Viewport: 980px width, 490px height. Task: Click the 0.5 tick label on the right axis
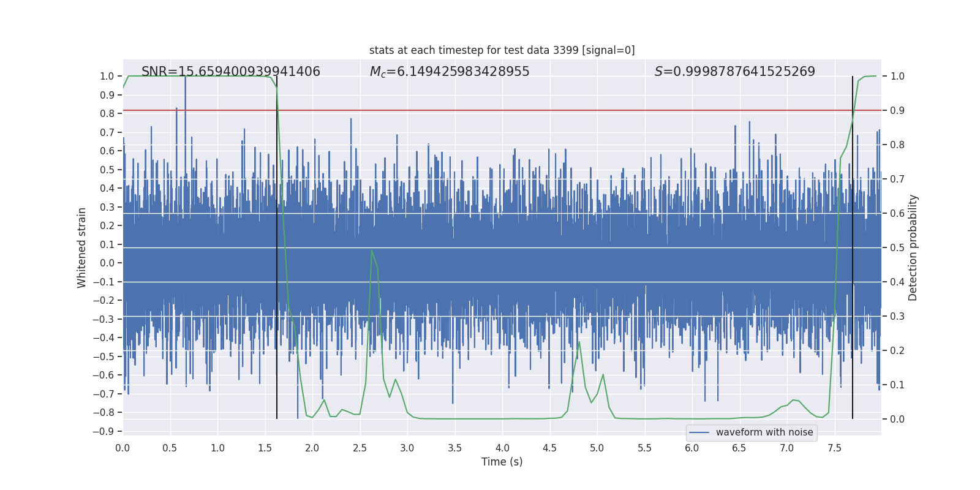pos(897,248)
